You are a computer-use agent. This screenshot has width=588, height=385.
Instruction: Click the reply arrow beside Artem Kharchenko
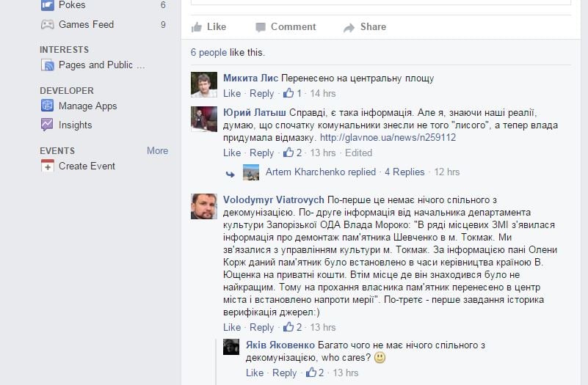coord(231,174)
